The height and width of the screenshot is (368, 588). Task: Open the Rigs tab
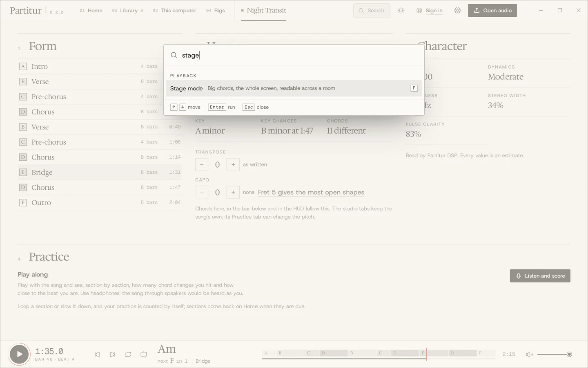pyautogui.click(x=216, y=11)
